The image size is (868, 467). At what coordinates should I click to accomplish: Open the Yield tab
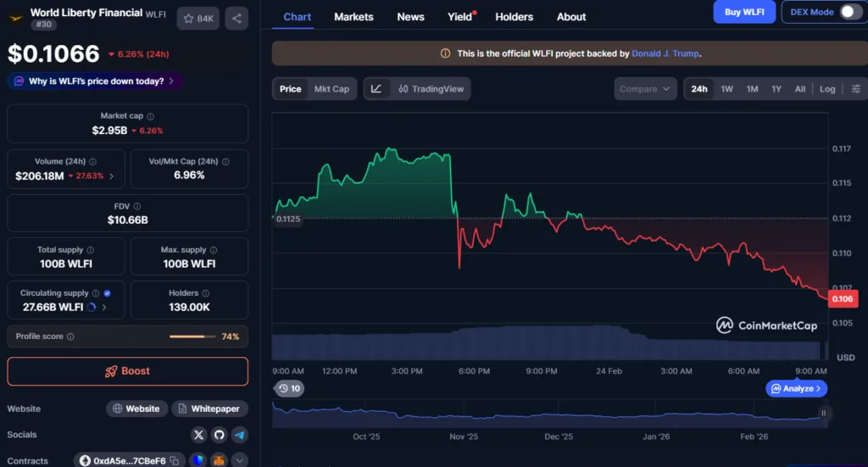[x=460, y=17]
